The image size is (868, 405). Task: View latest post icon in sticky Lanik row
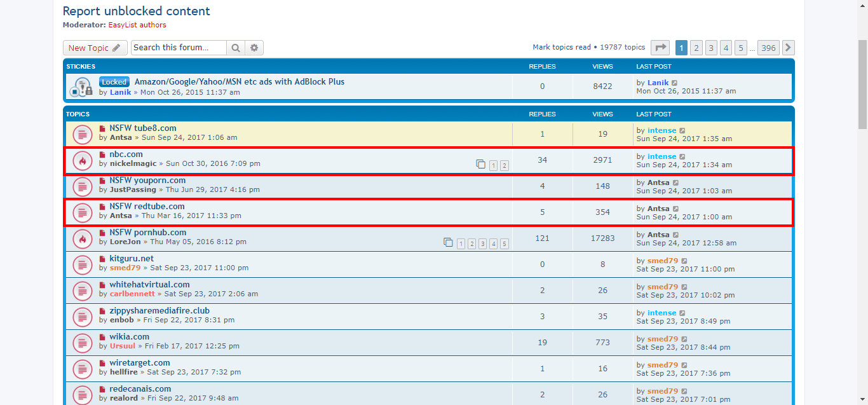[x=675, y=83]
